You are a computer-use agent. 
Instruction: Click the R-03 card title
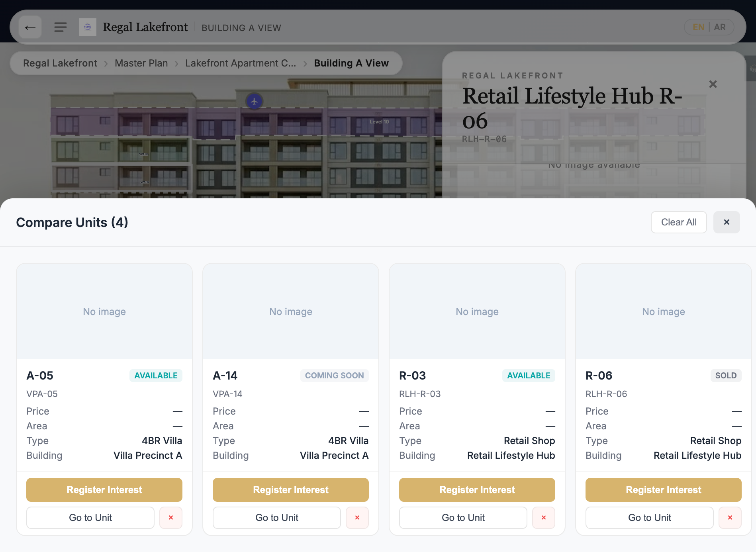412,376
